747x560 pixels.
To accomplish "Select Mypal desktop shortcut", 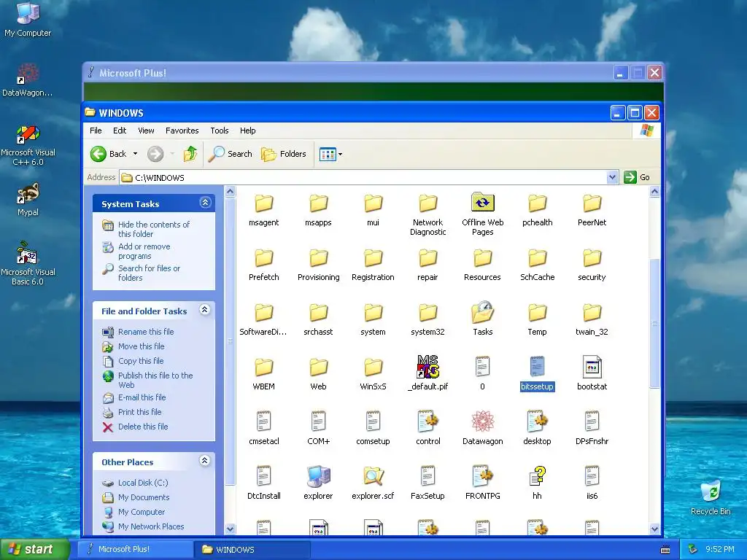I will click(28, 200).
